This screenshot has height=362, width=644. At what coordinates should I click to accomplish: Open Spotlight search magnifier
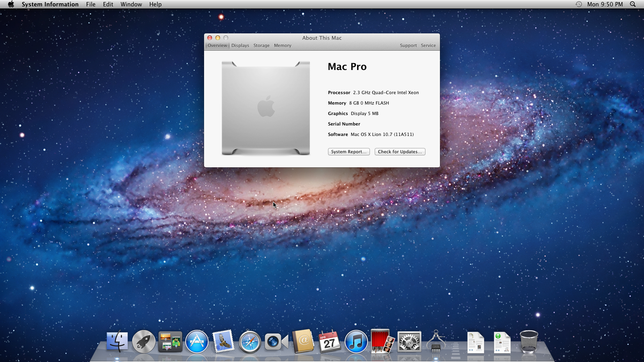pyautogui.click(x=633, y=4)
